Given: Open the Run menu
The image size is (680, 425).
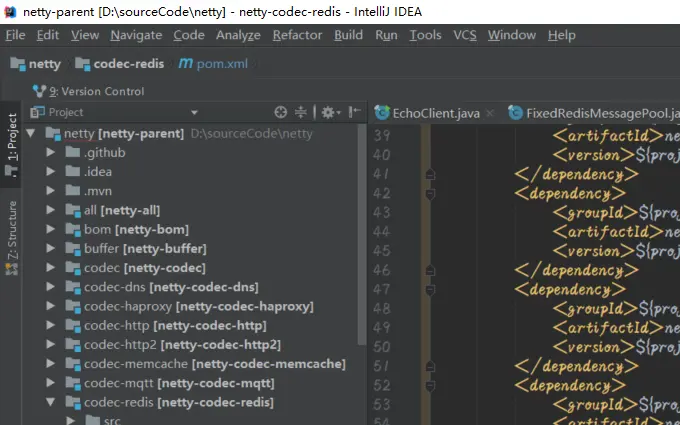Looking at the screenshot, I should point(386,35).
